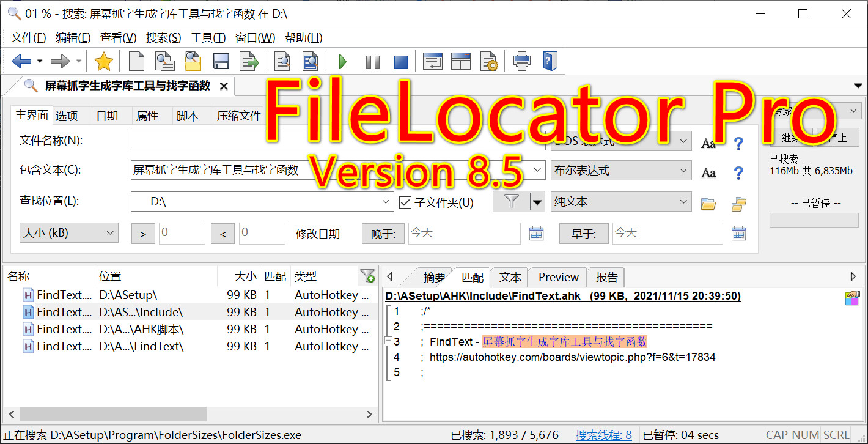Toggle the Aa case option in 包含文本 row
Image resolution: width=868 pixels, height=444 pixels.
pos(708,173)
